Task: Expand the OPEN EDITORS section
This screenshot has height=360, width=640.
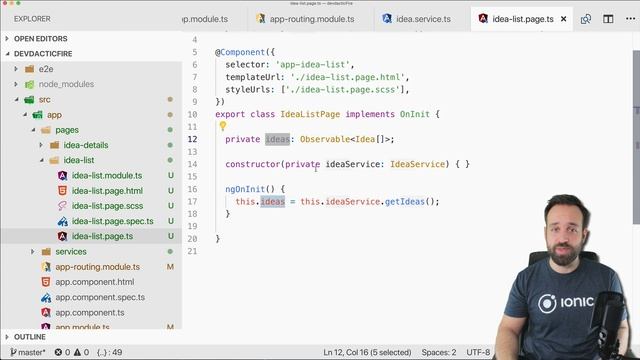Action: 7,38
